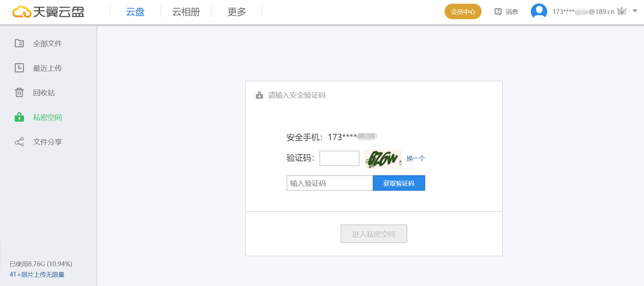
Task: Open the 更多 menu
Action: point(236,12)
